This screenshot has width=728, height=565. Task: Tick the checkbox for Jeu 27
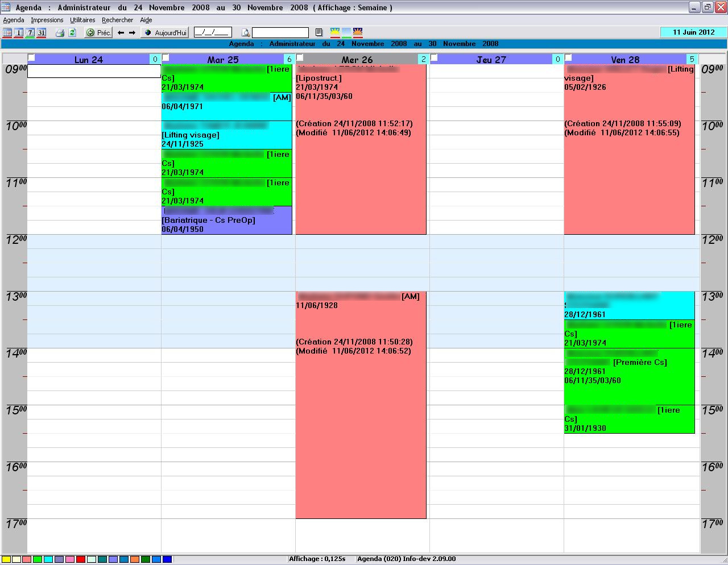pyautogui.click(x=434, y=57)
